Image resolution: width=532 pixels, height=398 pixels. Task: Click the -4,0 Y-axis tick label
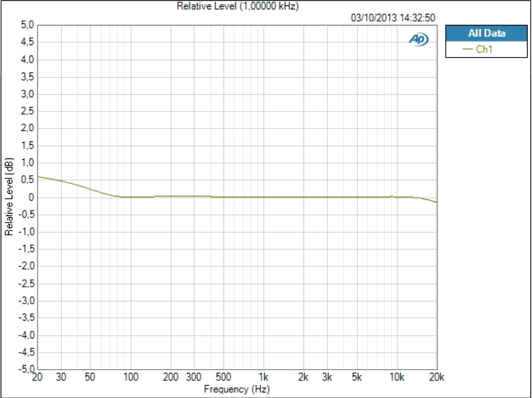tap(26, 335)
